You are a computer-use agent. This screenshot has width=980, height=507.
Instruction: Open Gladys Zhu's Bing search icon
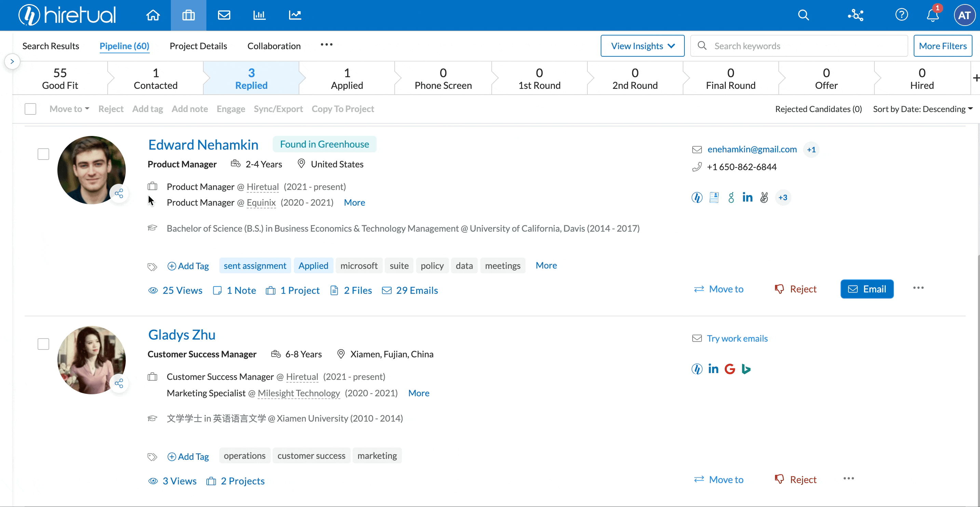(x=746, y=369)
